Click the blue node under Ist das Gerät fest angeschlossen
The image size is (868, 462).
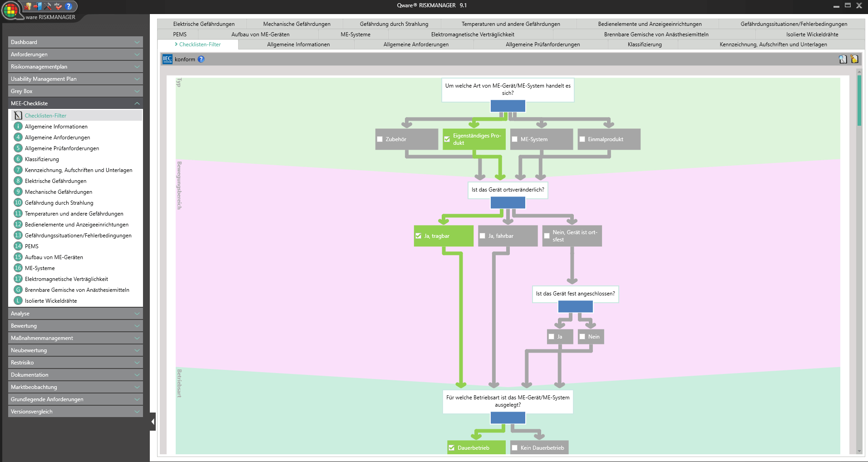pyautogui.click(x=575, y=307)
